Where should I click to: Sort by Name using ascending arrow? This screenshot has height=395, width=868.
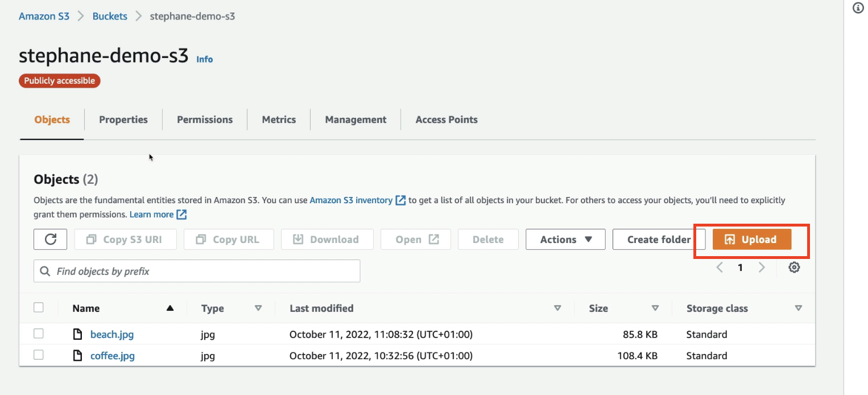(x=170, y=308)
